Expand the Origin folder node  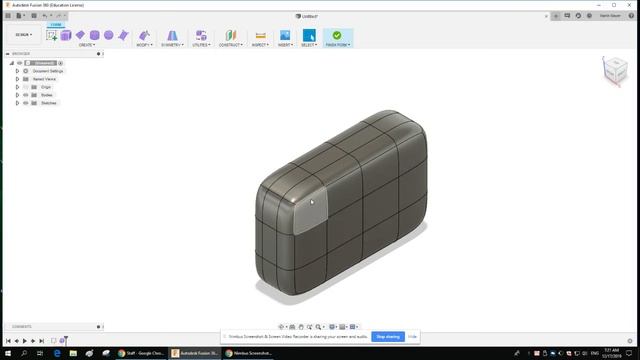click(x=17, y=87)
